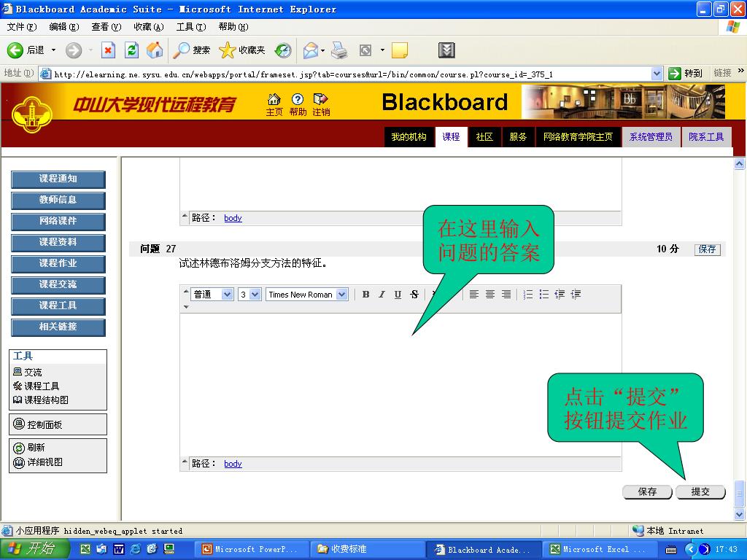Toggle italic formatting in the answer editor

pos(382,295)
